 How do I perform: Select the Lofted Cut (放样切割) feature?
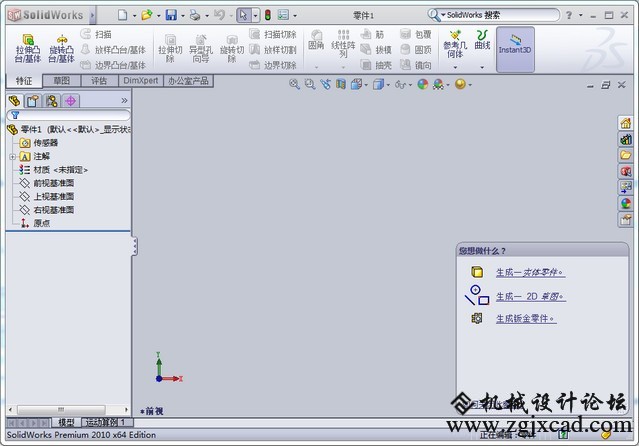(x=273, y=50)
